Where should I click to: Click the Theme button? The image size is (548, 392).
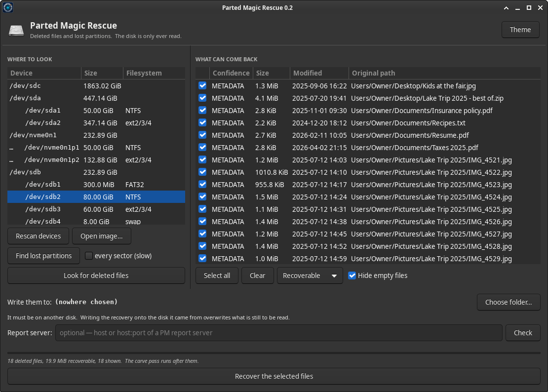click(520, 30)
